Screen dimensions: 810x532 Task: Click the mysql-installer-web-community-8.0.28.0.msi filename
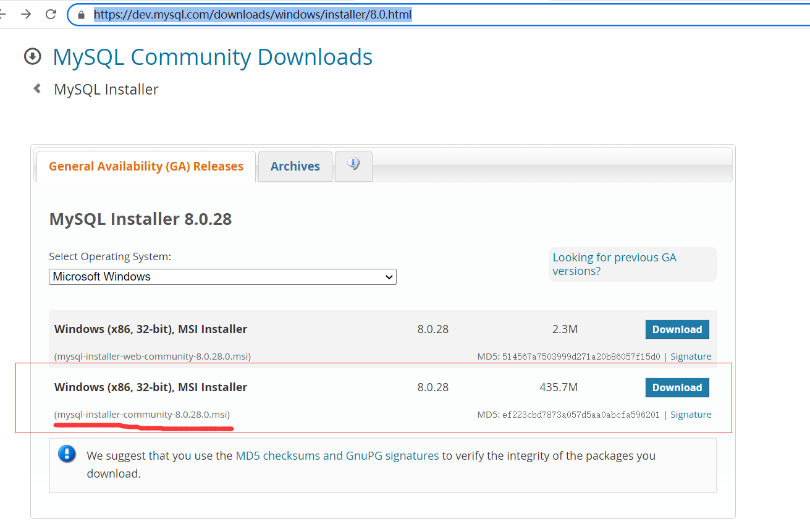tap(153, 357)
